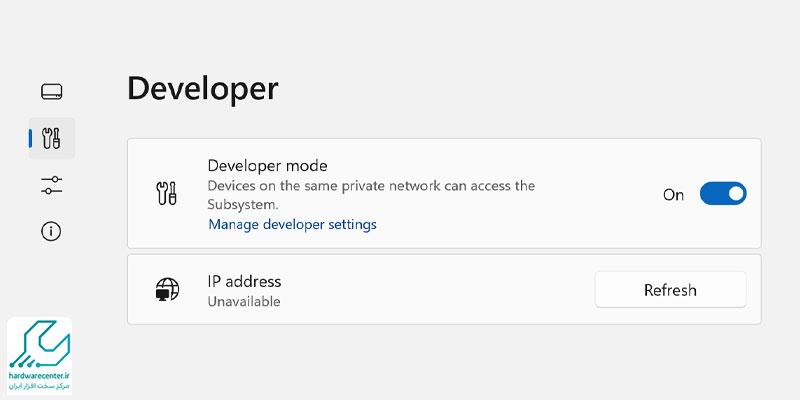Click the hardwarecenter.ir logo icon
This screenshot has height=400, width=800.
40,343
